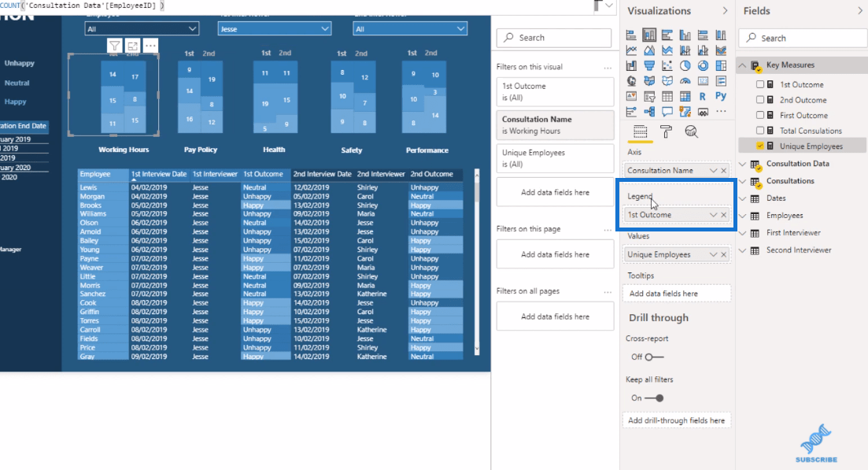The width and height of the screenshot is (868, 470).
Task: Expand the Consultation Data table
Action: point(742,164)
